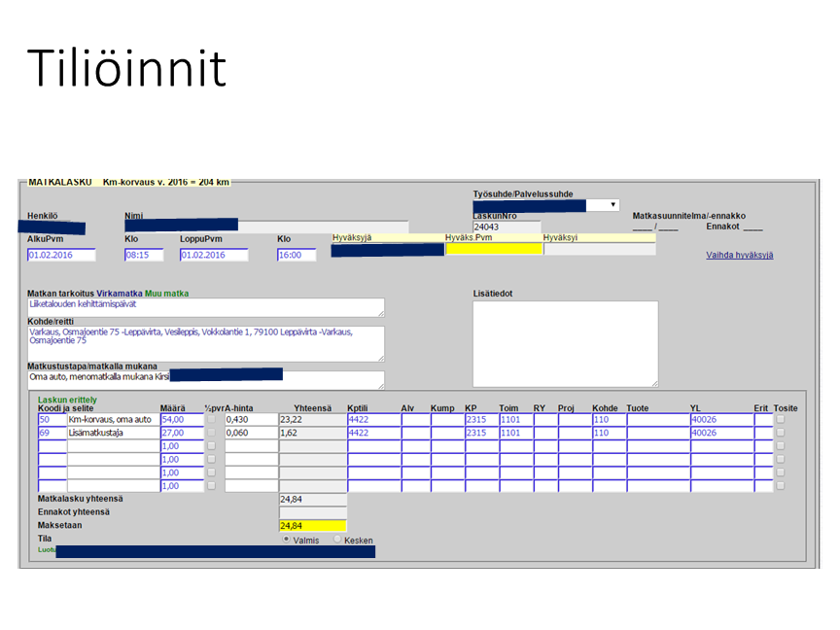Click the A-hinta field 0,430
840x630 pixels.
pyautogui.click(x=251, y=419)
